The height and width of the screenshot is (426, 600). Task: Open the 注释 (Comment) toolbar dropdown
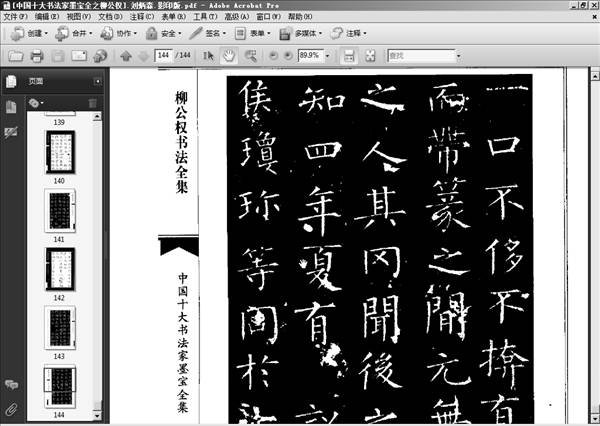tap(349, 34)
